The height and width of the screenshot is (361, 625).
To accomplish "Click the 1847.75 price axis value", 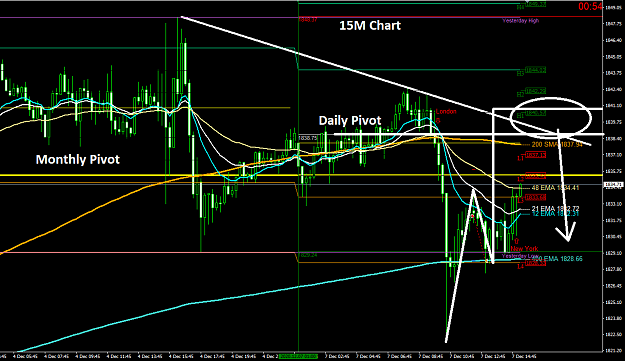I will pyautogui.click(x=614, y=24).
